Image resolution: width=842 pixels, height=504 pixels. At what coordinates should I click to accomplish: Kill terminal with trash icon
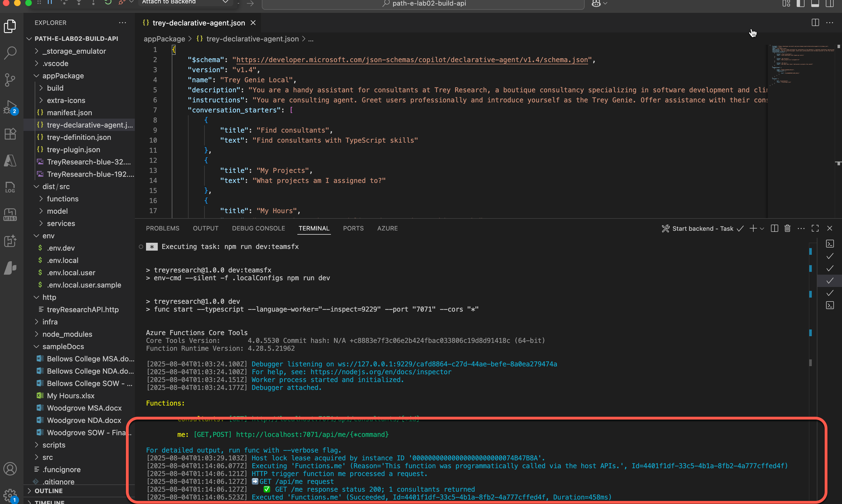tap(788, 228)
